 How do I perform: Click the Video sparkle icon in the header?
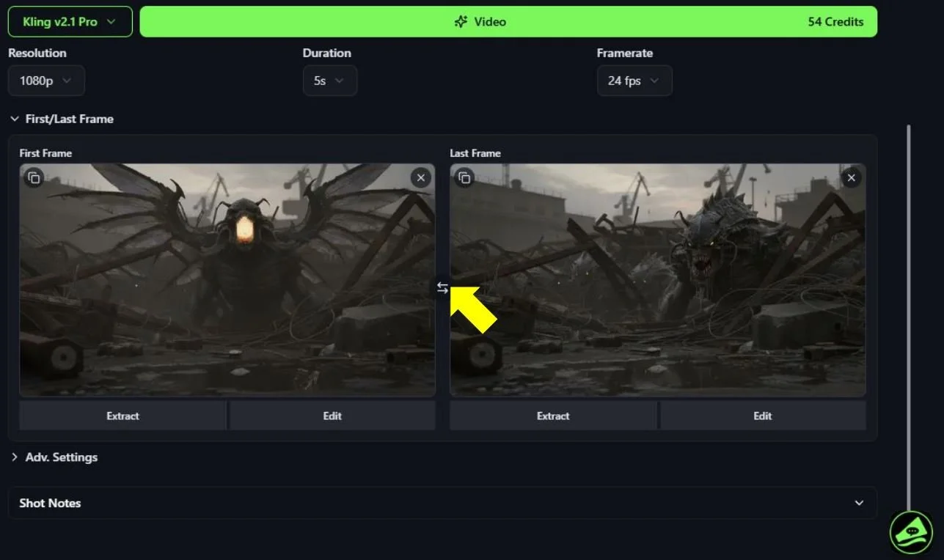click(x=461, y=21)
